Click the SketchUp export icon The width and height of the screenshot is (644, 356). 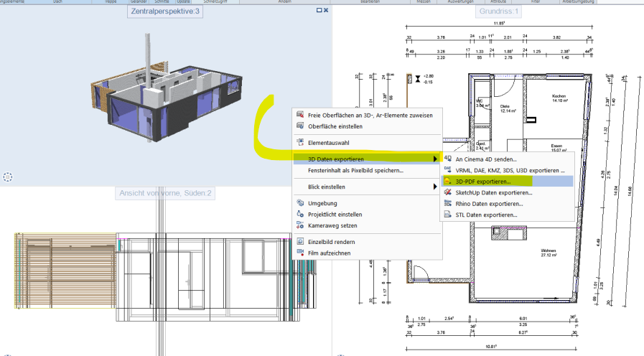pyautogui.click(x=448, y=193)
